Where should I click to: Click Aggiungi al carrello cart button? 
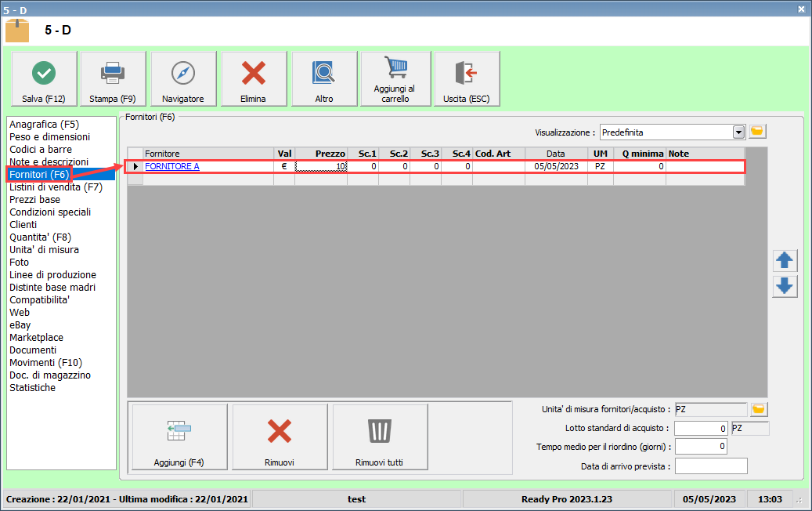395,79
